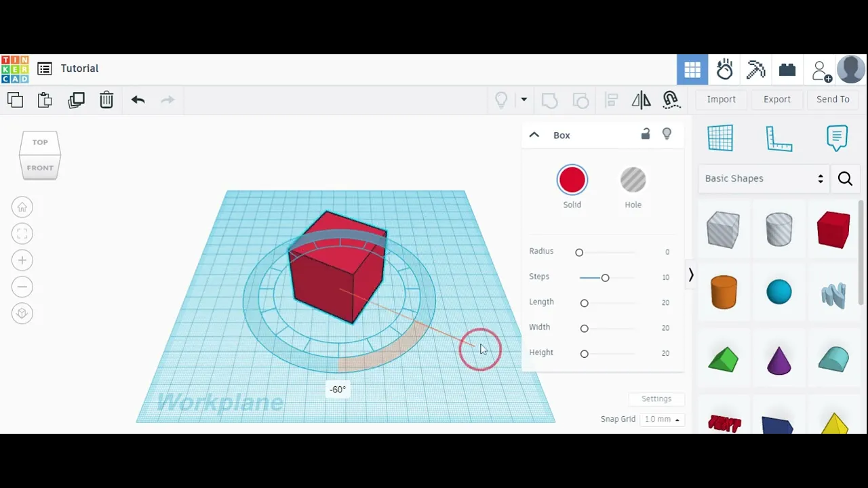Click the TOP face of the view cube
The height and width of the screenshot is (488, 868).
[40, 142]
